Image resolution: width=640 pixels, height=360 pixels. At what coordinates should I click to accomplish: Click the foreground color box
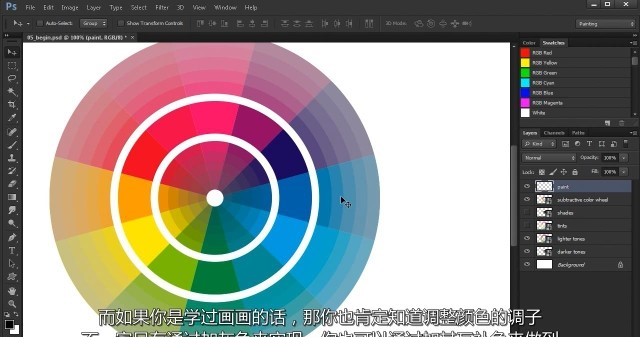click(9, 324)
